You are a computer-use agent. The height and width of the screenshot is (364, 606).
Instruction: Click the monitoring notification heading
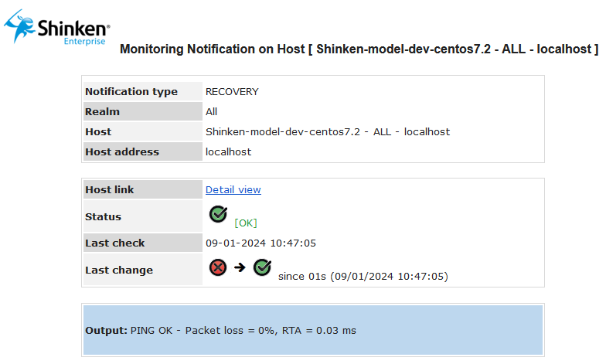(359, 49)
